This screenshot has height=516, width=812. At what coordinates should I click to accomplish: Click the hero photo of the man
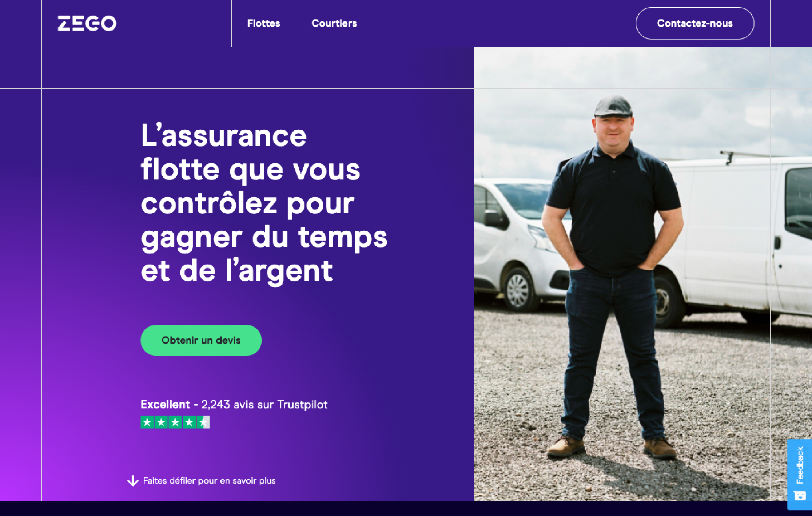643,274
